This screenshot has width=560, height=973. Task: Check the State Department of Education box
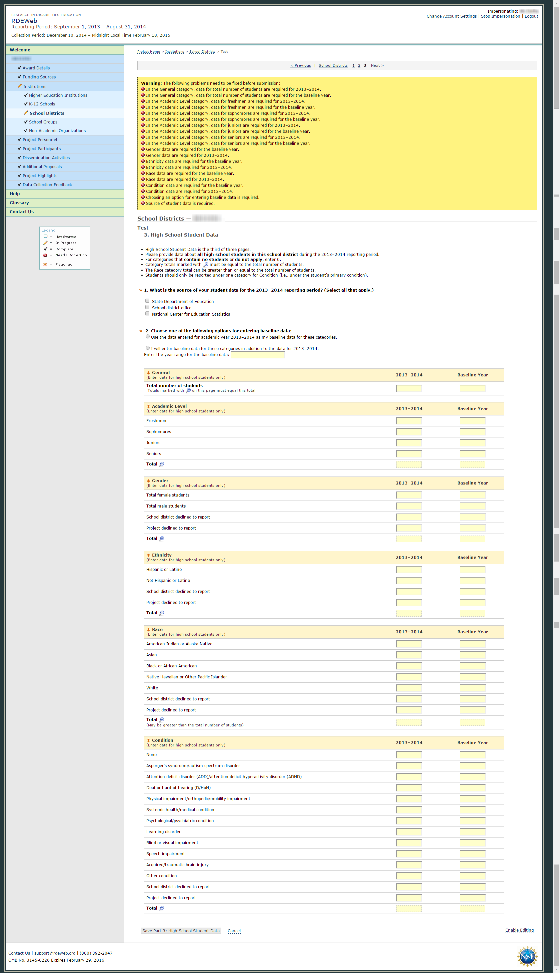147,301
